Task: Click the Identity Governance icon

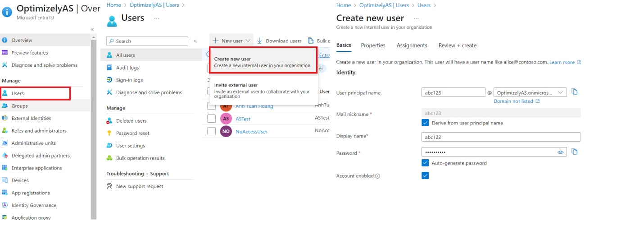Action: pos(5,205)
